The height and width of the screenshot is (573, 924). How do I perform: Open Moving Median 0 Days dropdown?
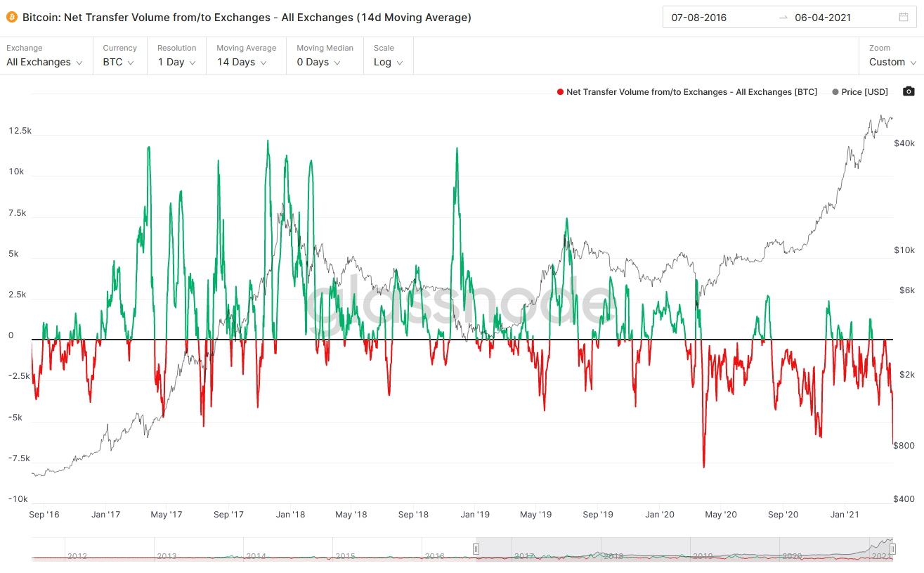318,62
